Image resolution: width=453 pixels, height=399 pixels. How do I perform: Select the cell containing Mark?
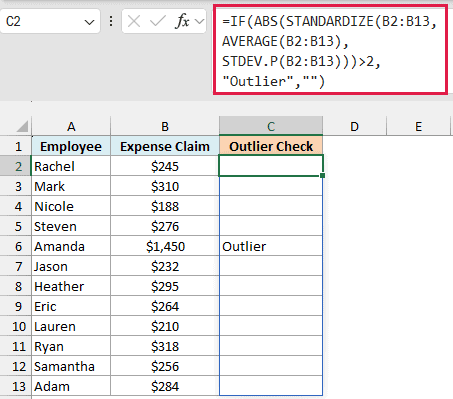(x=71, y=186)
